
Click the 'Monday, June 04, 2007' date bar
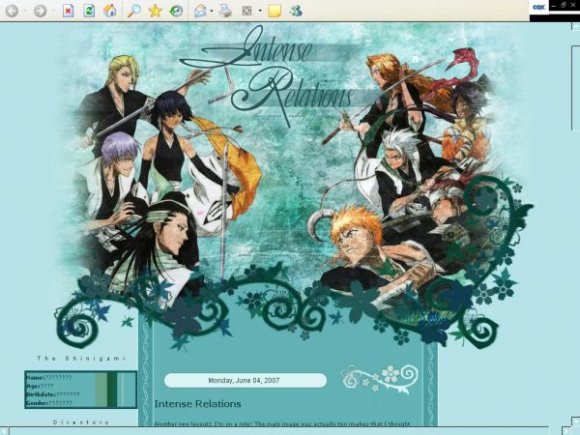tap(245, 380)
